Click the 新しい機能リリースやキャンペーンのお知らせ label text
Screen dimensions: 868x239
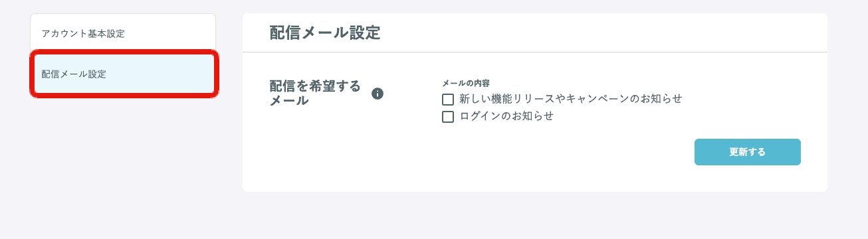tap(571, 99)
